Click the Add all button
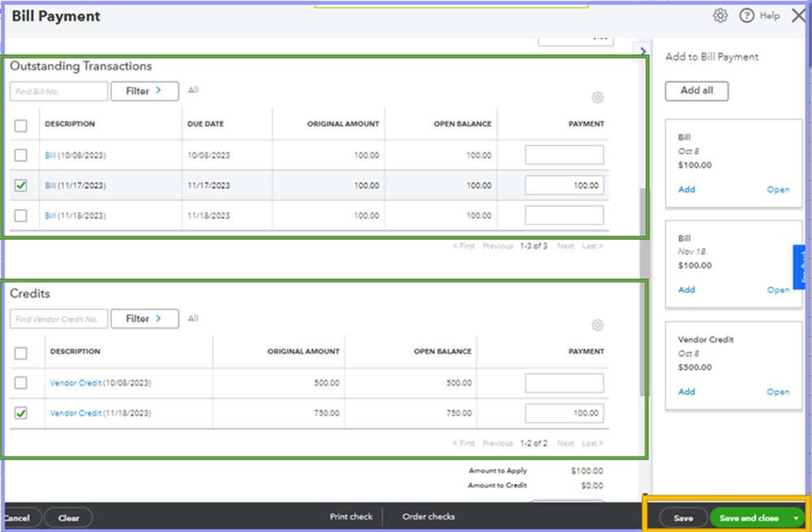The height and width of the screenshot is (532, 812). (697, 91)
